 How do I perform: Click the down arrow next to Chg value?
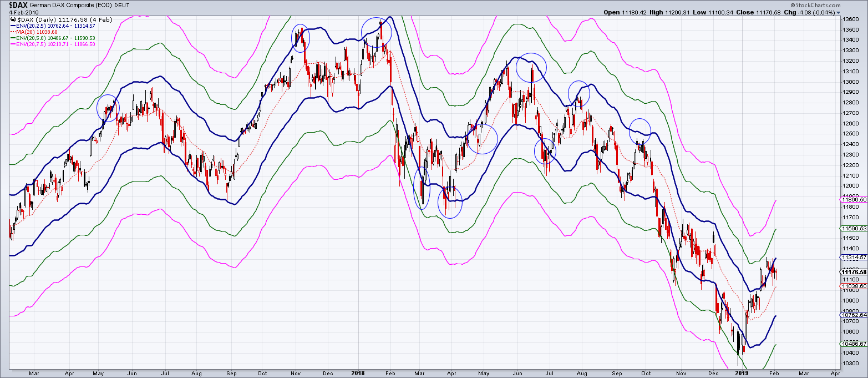838,12
